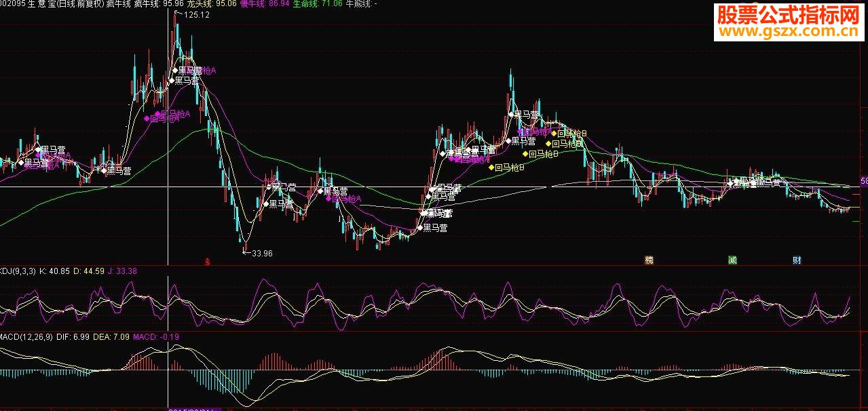Open the green 减 event marker
This screenshot has height=411, width=868.
point(732,260)
